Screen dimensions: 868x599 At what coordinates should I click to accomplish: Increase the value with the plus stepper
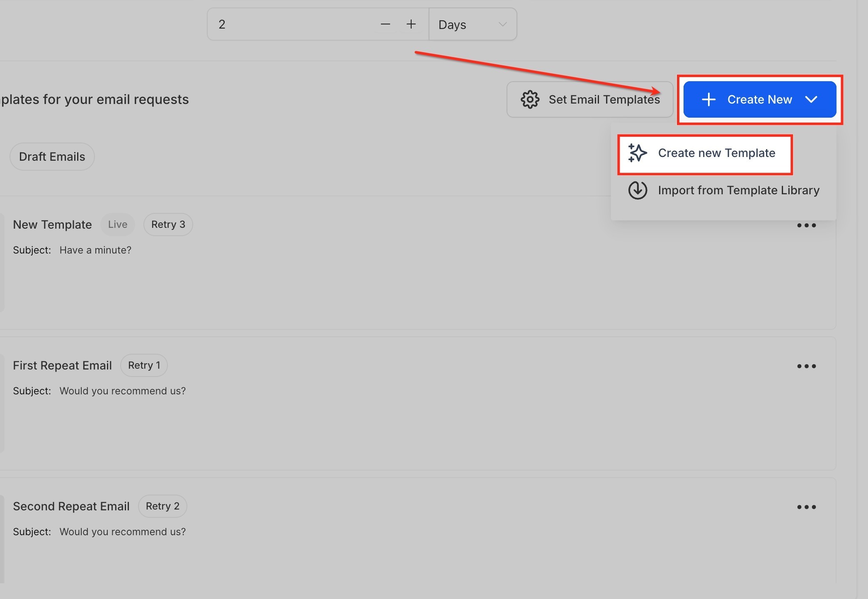pyautogui.click(x=411, y=24)
